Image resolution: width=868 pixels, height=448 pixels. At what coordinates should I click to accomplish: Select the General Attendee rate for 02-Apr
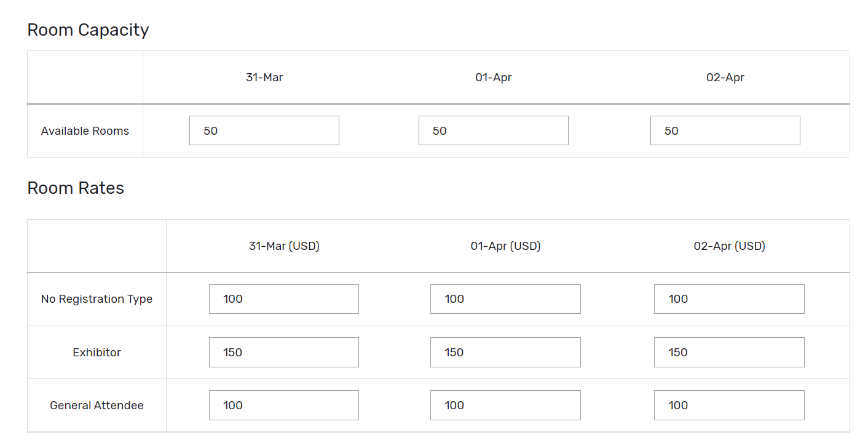[729, 405]
